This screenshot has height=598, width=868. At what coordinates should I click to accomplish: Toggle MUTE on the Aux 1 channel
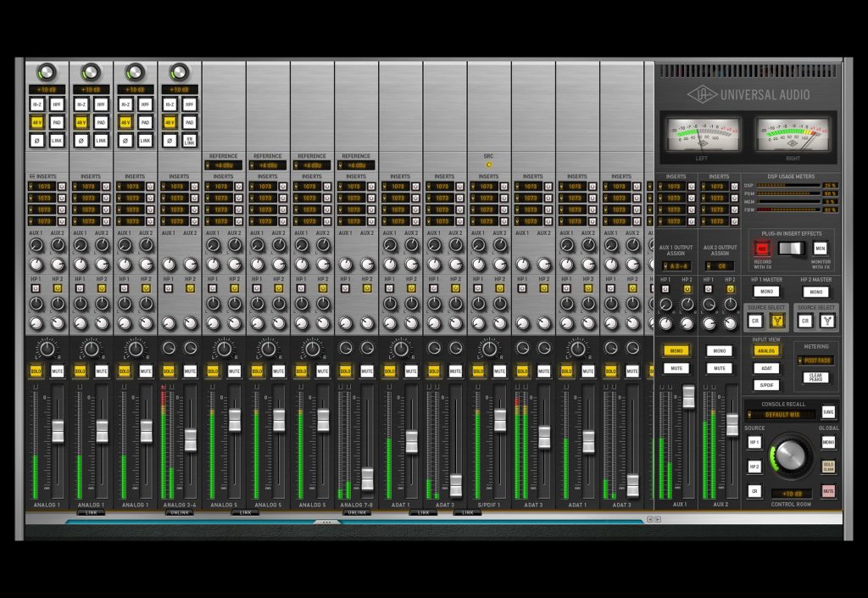pyautogui.click(x=676, y=367)
